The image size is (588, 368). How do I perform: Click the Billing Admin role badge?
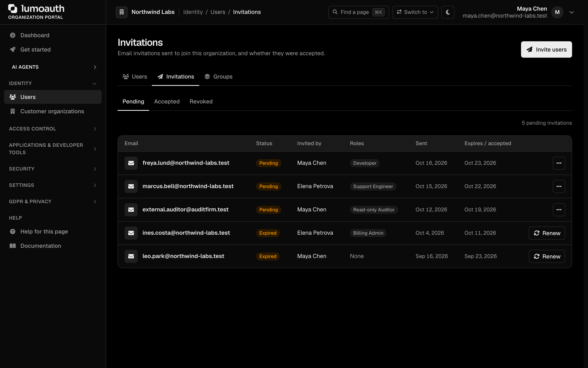tap(368, 233)
